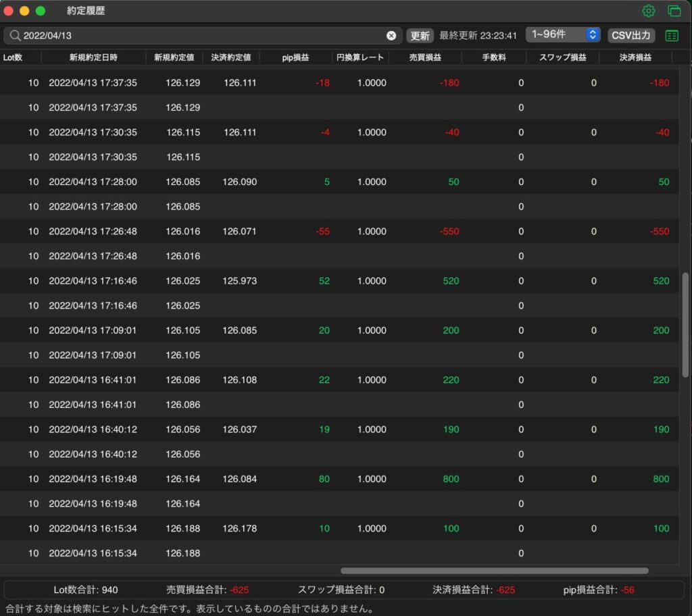Image resolution: width=692 pixels, height=616 pixels.
Task: Click the 126.037 settlement price cell
Action: [240, 430]
